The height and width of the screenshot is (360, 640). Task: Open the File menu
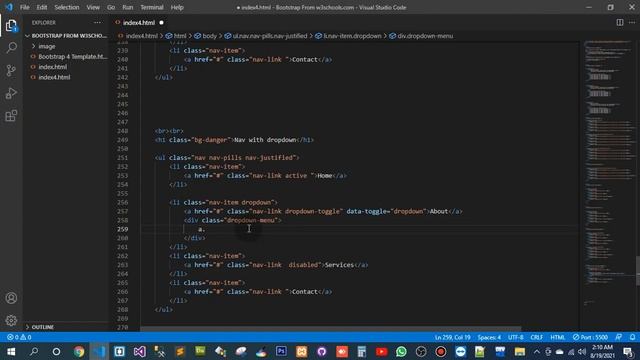coord(24,7)
